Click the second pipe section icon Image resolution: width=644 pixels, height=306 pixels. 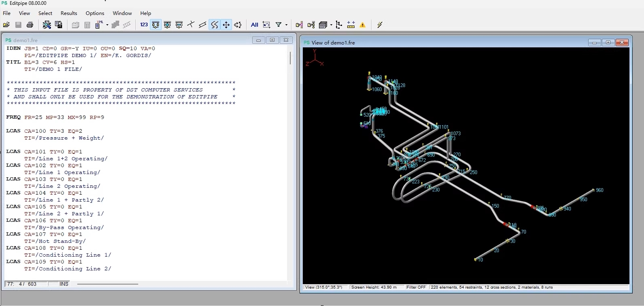[x=311, y=25]
